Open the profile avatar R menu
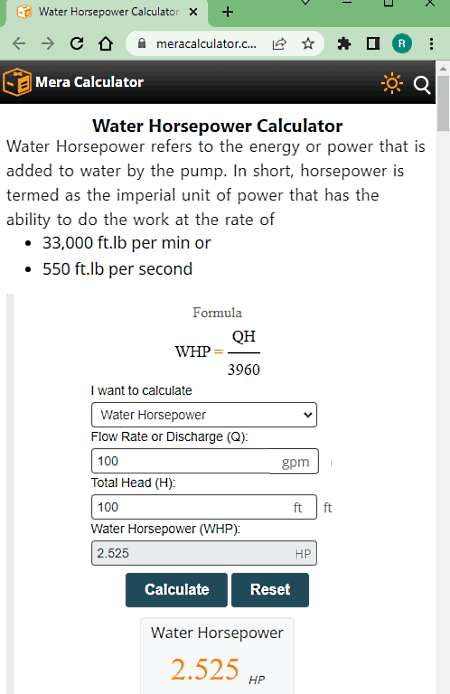 click(x=402, y=43)
